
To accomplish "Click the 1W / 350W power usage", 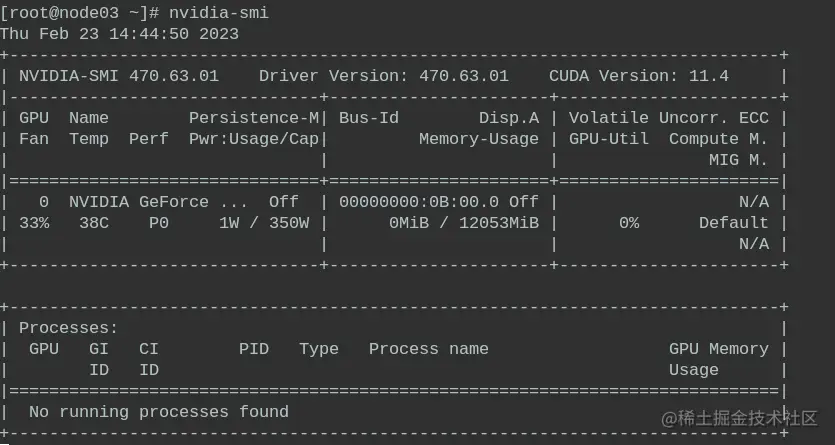I will coord(263,222).
